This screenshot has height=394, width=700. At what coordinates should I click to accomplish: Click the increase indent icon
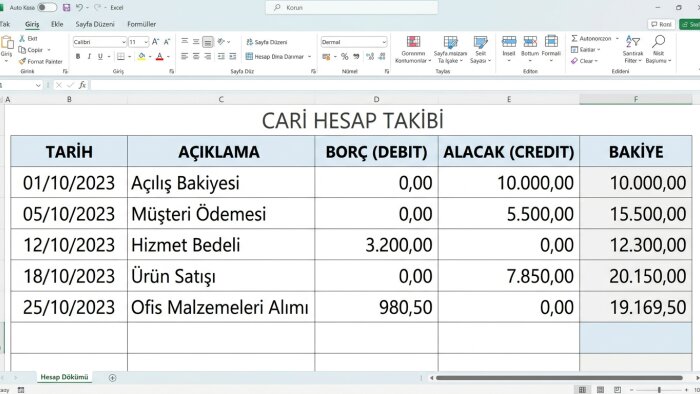click(x=233, y=57)
